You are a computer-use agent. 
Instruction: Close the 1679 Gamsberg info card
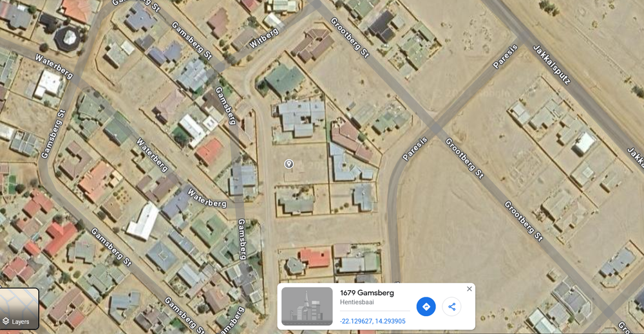coord(469,289)
